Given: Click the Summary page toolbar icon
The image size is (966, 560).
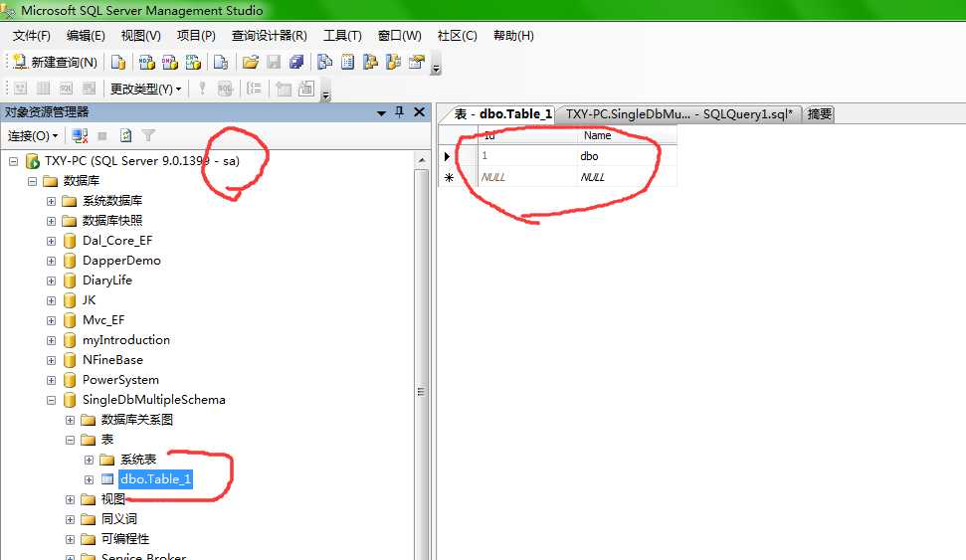Looking at the screenshot, I should pos(348,63).
